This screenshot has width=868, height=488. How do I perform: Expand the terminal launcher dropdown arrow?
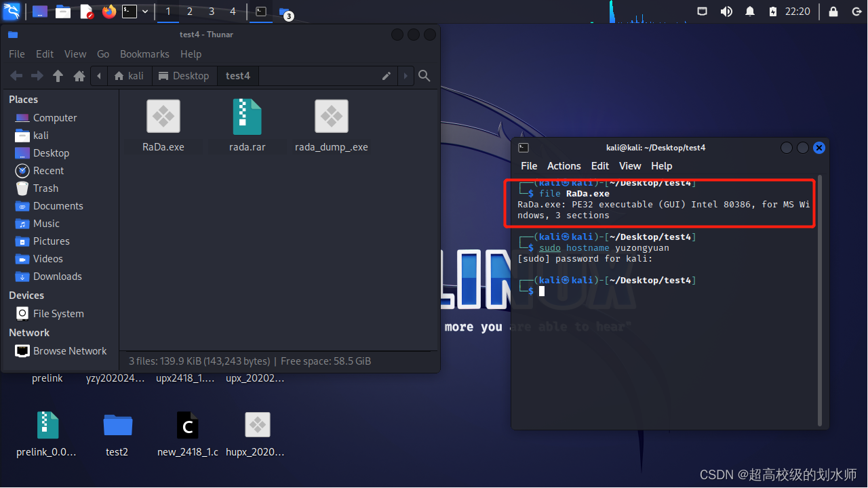coord(145,12)
